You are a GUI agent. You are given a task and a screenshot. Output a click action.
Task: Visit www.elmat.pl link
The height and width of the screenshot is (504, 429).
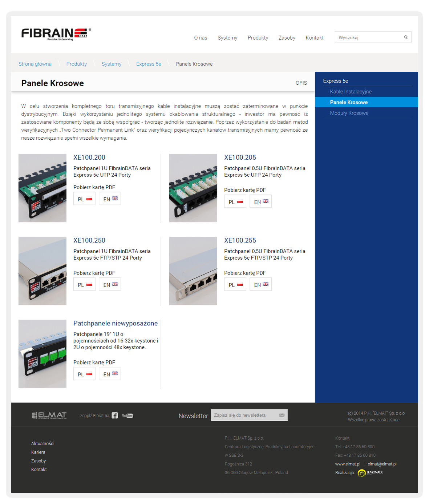[x=348, y=464]
